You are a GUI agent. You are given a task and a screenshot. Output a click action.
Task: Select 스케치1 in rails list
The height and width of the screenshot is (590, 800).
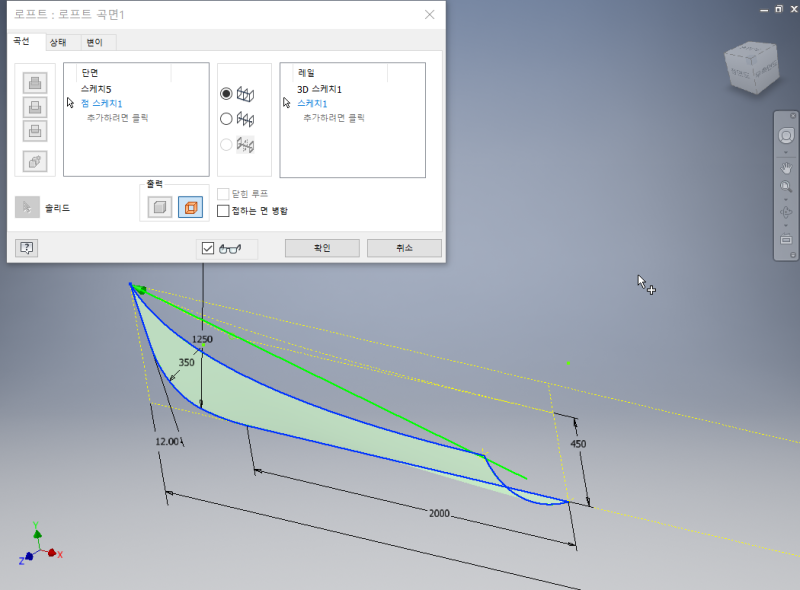pyautogui.click(x=312, y=104)
